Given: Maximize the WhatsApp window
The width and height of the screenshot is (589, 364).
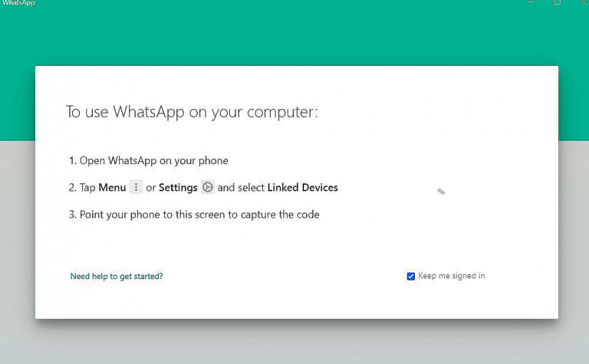Looking at the screenshot, I should click(x=558, y=3).
